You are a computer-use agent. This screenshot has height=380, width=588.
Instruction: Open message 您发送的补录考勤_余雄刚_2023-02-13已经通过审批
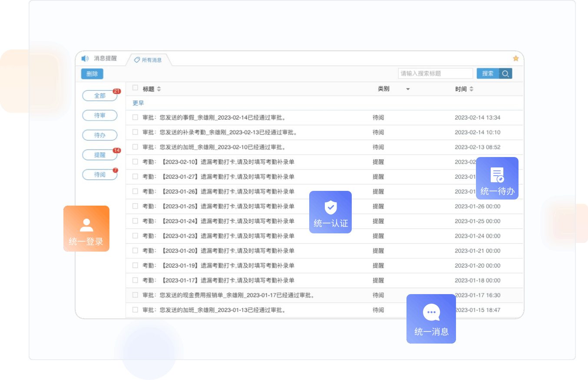(228, 132)
